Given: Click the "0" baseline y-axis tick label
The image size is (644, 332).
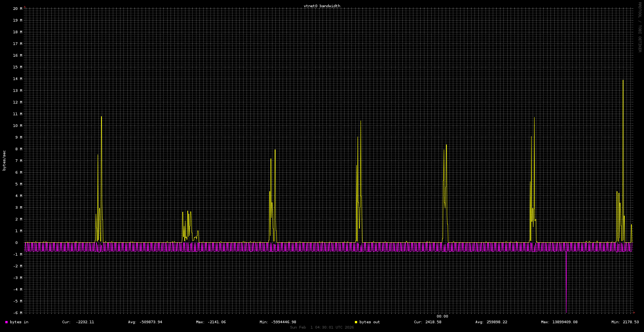Looking at the screenshot, I should point(16,243).
